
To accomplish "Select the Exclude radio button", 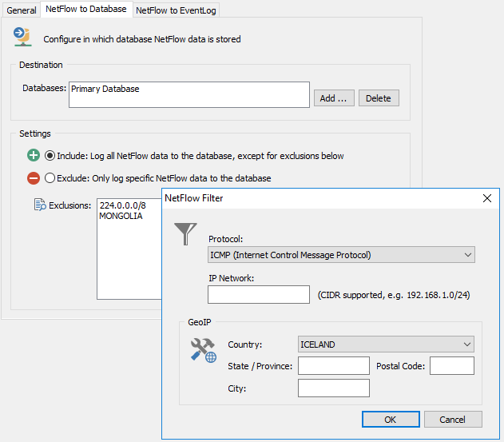I will click(50, 178).
